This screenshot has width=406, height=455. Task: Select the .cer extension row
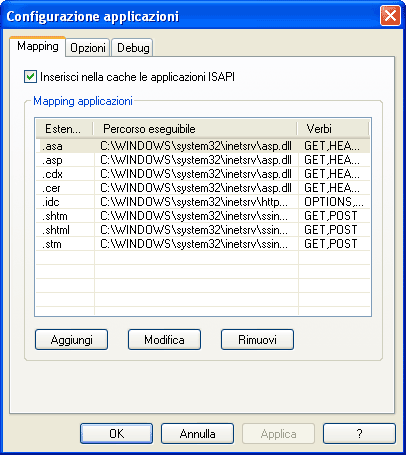click(203, 188)
